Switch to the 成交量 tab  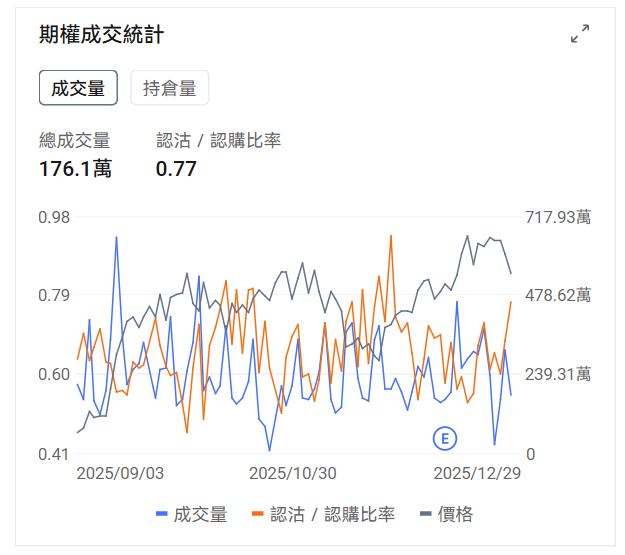coord(78,88)
